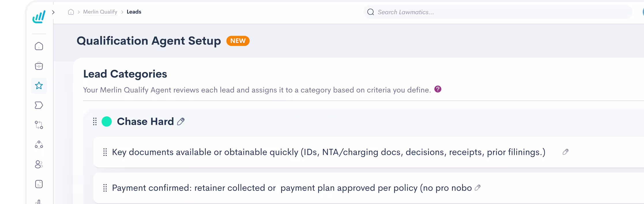This screenshot has width=644, height=204.
Task: Click the Lawmatics logo icon
Action: [x=39, y=17]
